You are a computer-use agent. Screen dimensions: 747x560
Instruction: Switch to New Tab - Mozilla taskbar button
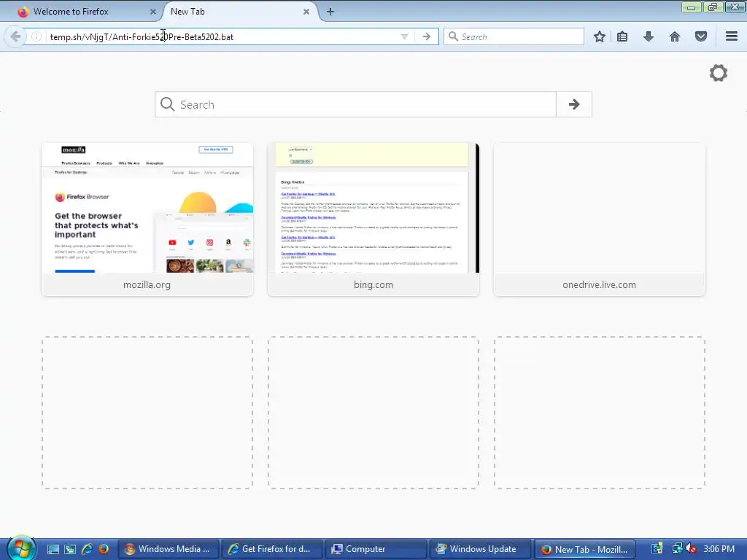point(585,549)
